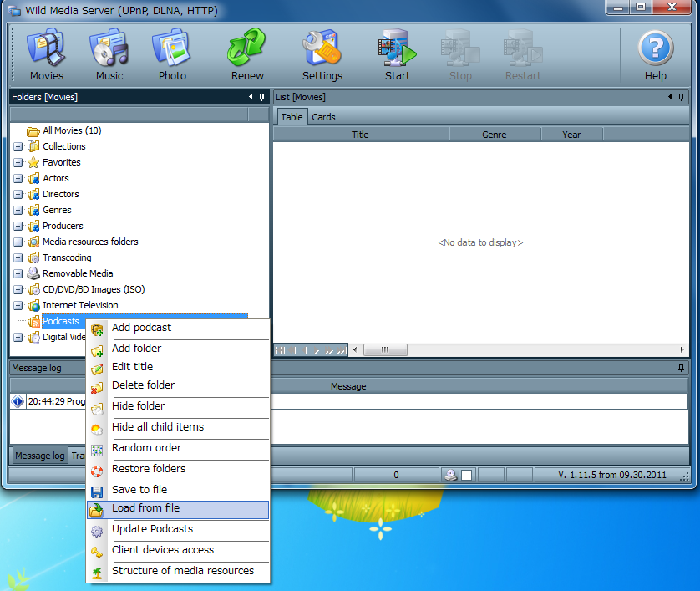The width and height of the screenshot is (700, 591).
Task: Pin the Folders [Movies] panel
Action: (x=262, y=97)
